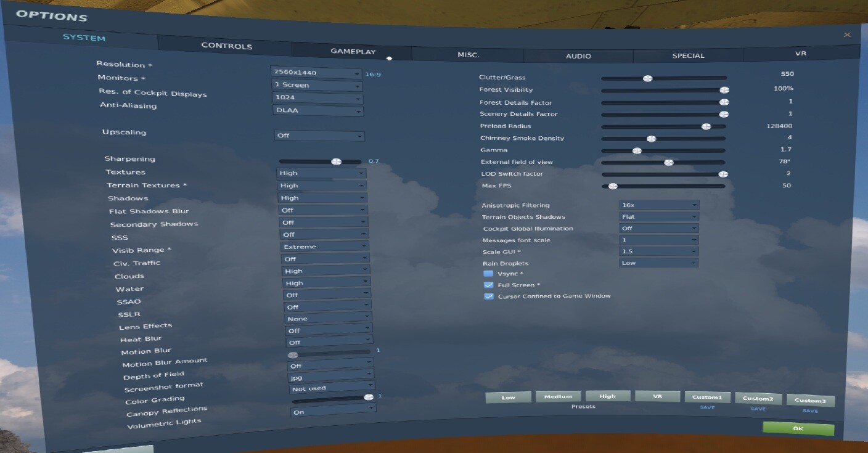Apply the VR preset

pyautogui.click(x=657, y=396)
